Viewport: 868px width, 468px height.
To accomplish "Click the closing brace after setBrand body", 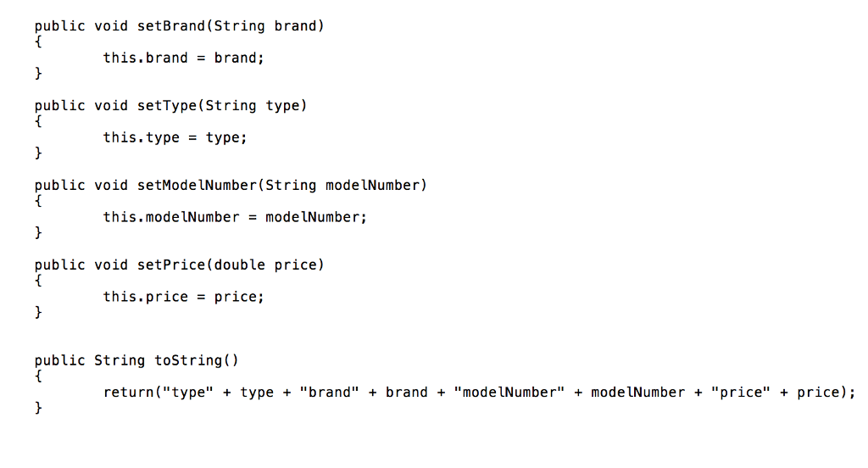I will tap(38, 73).
